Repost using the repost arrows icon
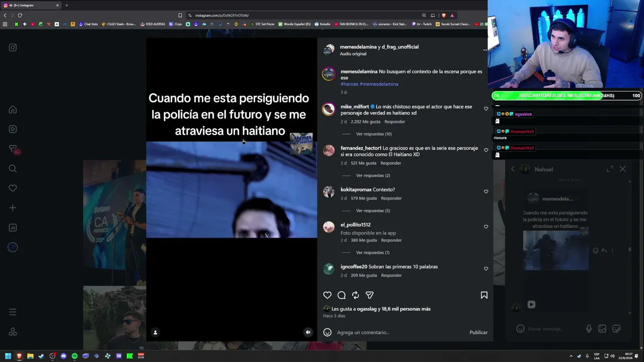 (x=356, y=295)
